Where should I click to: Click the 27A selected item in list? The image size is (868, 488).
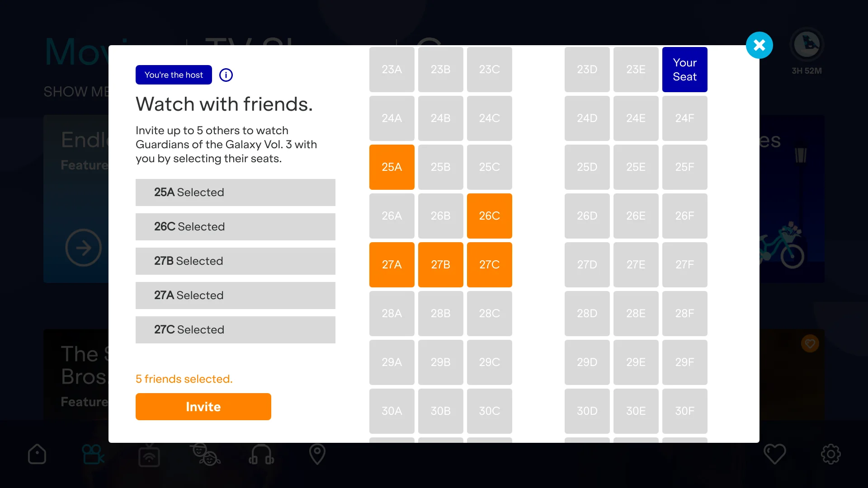pos(236,295)
